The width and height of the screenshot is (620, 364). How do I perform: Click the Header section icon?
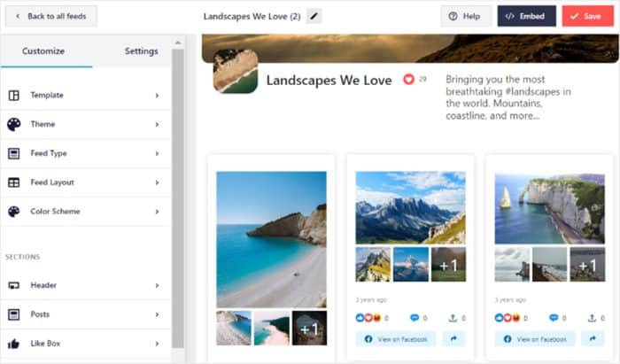[14, 285]
